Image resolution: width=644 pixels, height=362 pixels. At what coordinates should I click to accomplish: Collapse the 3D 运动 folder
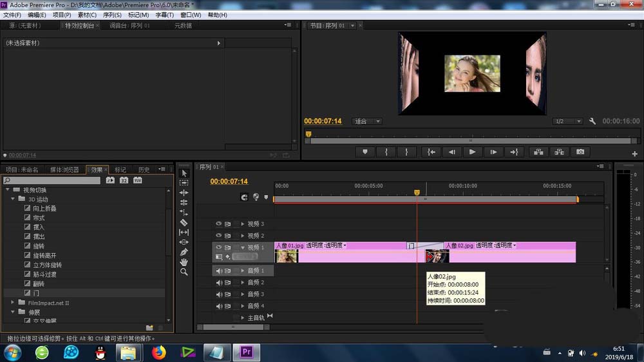[13, 199]
